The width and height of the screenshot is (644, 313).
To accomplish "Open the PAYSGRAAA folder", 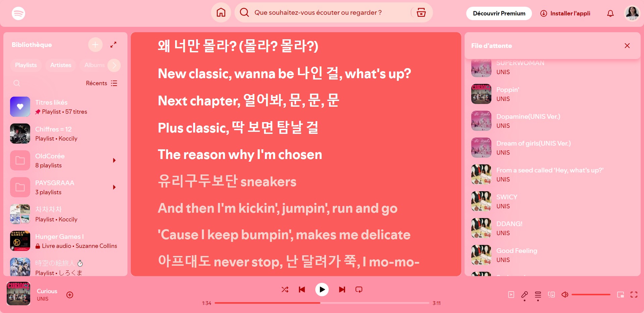I will (65, 187).
